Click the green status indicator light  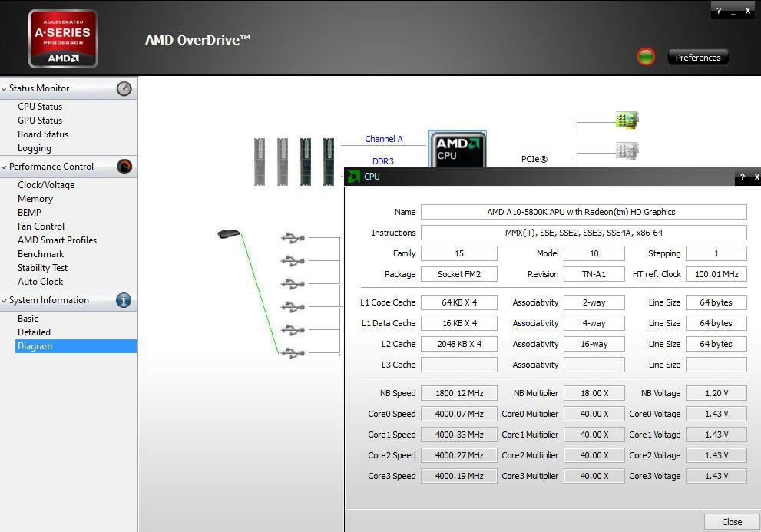(646, 57)
